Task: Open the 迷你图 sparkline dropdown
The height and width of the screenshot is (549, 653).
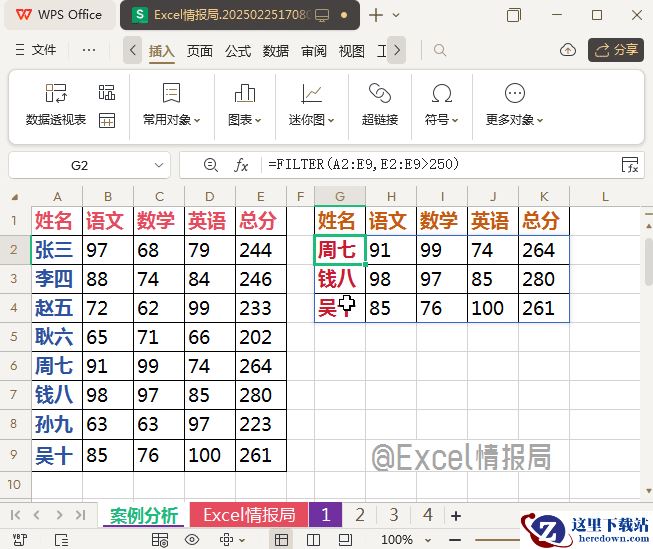Action: pos(312,104)
